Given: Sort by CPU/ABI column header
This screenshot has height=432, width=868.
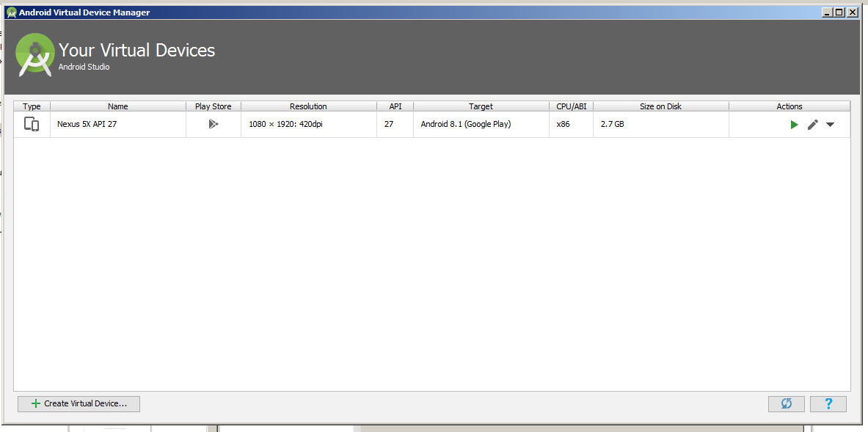Looking at the screenshot, I should pos(571,106).
